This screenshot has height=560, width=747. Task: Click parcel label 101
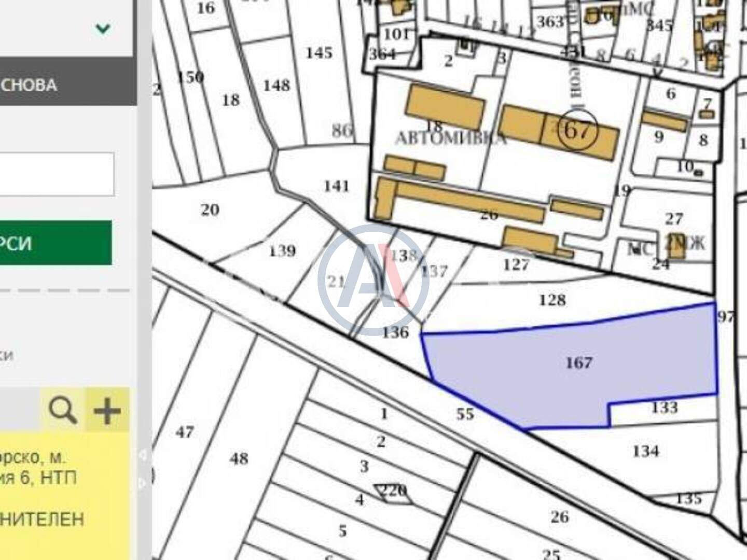pyautogui.click(x=397, y=34)
